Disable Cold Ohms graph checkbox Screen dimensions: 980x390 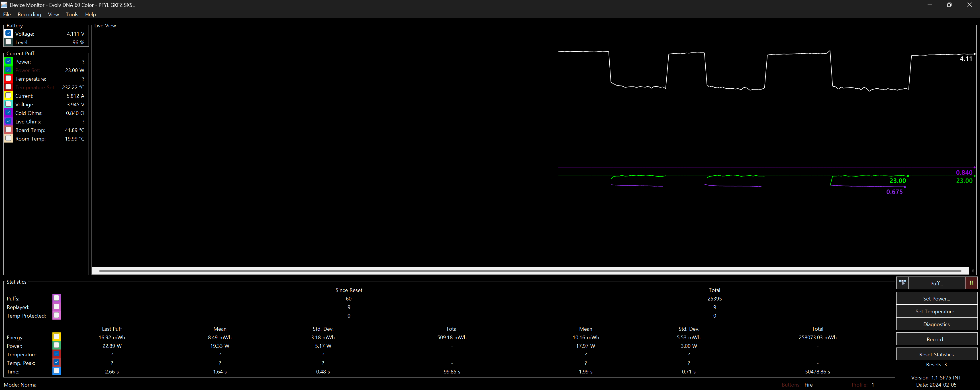click(x=8, y=113)
